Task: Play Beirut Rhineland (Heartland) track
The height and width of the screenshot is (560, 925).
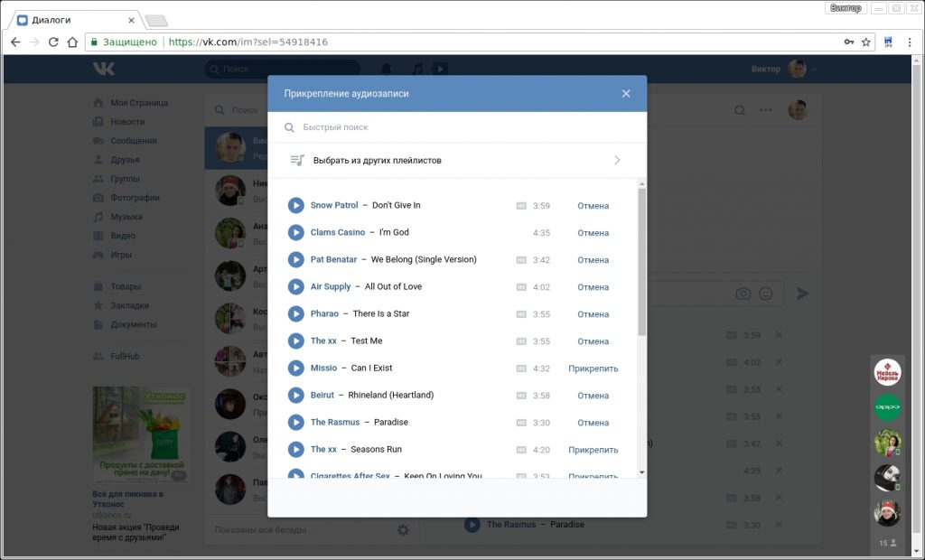Action: click(295, 396)
